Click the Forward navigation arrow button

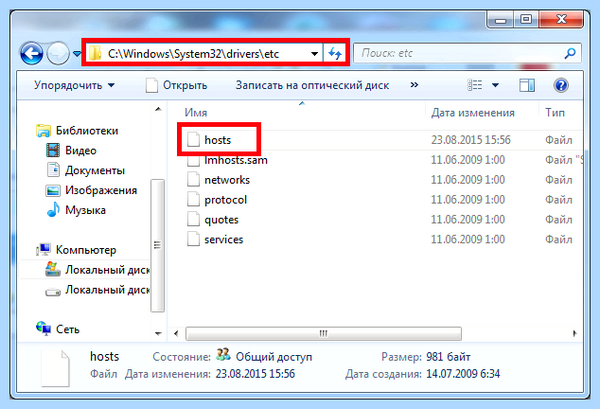click(58, 54)
